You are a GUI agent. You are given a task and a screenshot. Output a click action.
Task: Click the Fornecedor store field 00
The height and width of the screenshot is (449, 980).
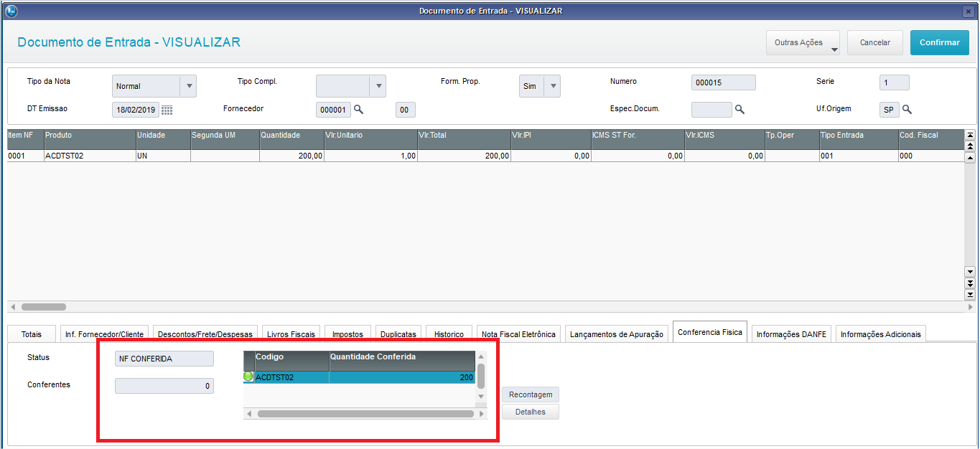click(x=405, y=110)
